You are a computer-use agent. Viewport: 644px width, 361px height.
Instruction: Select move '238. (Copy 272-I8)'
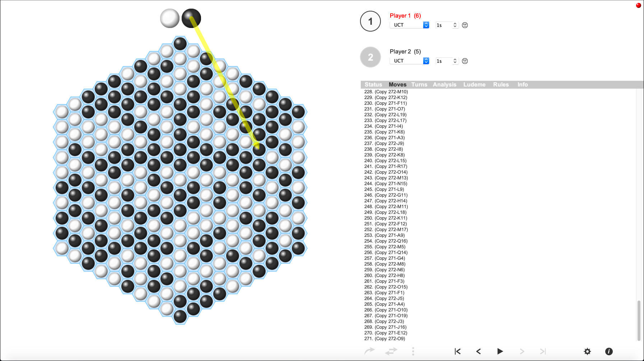pyautogui.click(x=384, y=149)
